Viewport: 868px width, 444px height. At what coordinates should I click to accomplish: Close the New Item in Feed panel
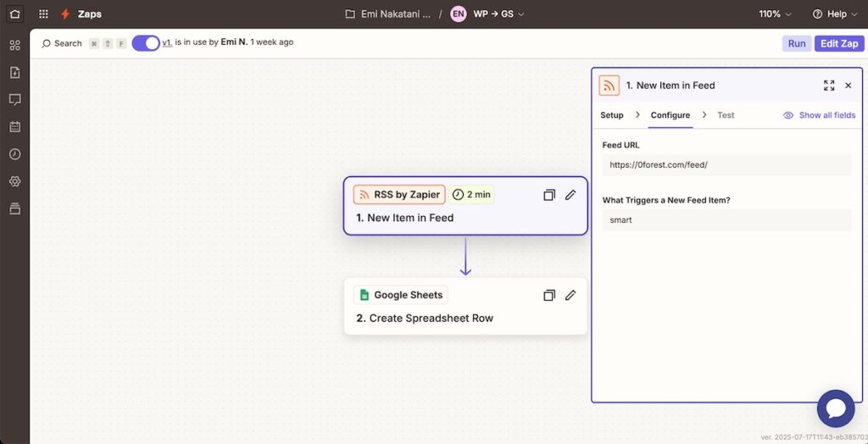point(848,86)
